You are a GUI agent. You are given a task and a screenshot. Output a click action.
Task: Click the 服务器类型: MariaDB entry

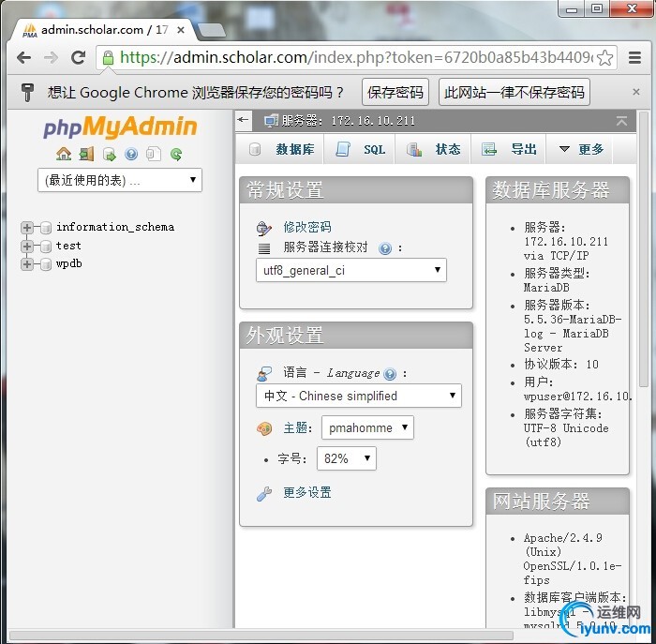(557, 280)
